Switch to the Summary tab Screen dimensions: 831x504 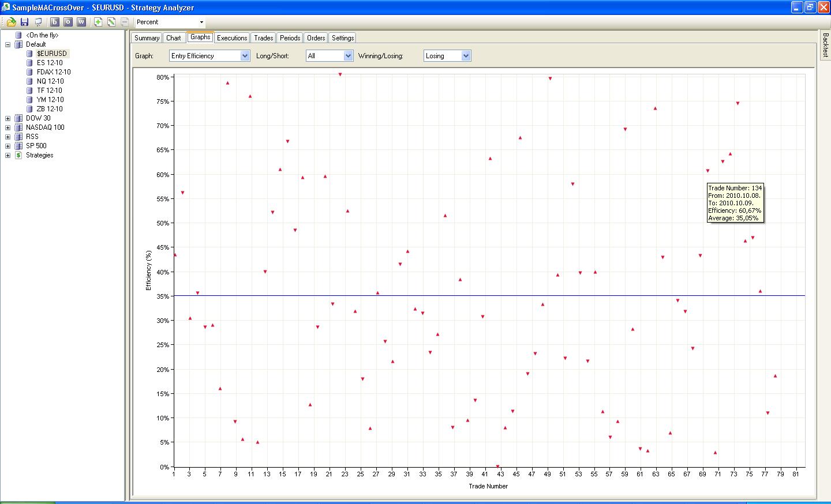click(x=147, y=38)
